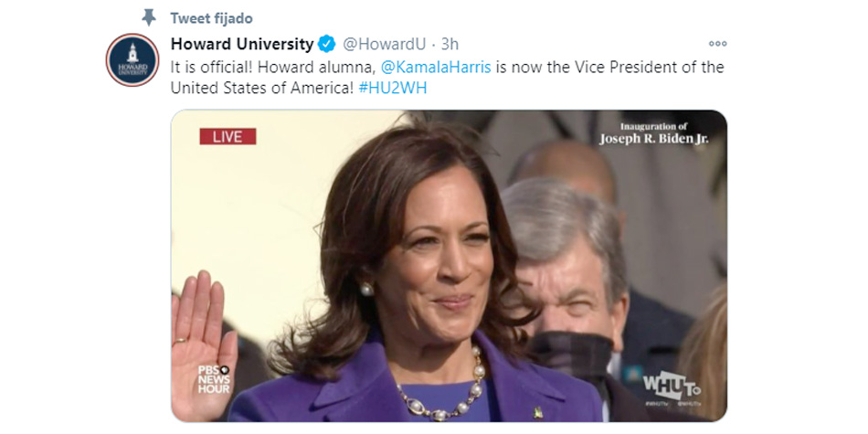Click the small hashtag text under WHUT logo
This screenshot has height=434, width=868.
(x=672, y=402)
